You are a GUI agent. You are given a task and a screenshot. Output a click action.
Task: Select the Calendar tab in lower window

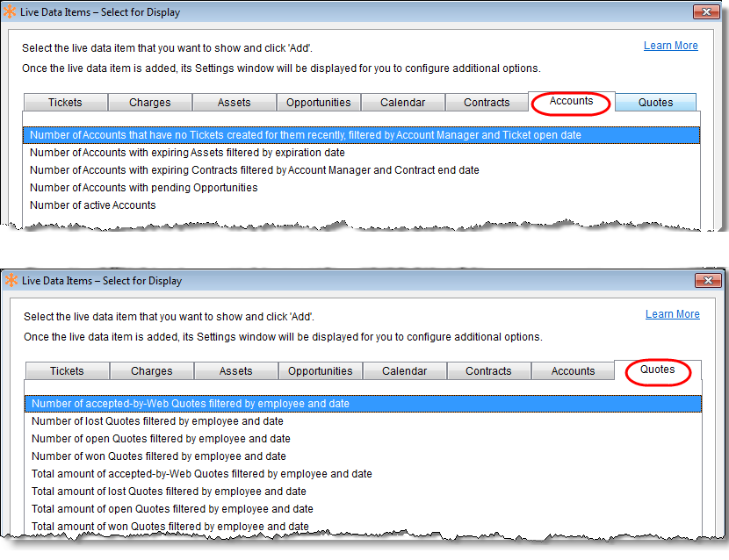(404, 371)
